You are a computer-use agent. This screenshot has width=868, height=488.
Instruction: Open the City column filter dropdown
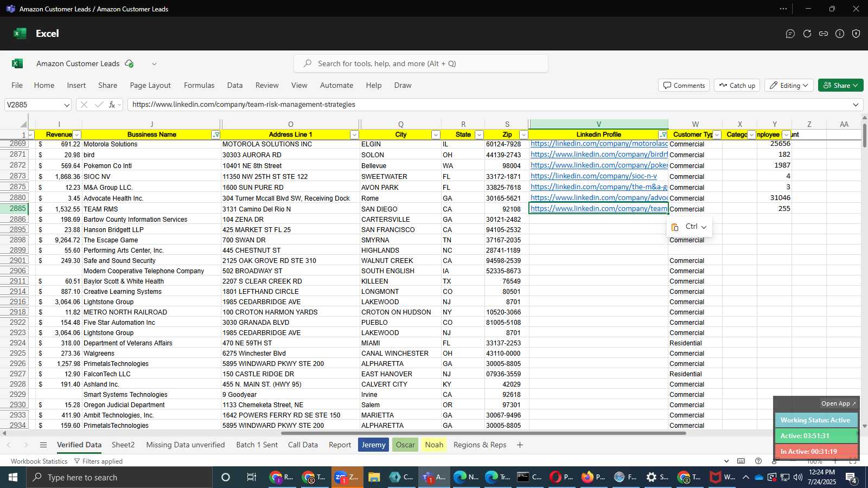coord(436,135)
